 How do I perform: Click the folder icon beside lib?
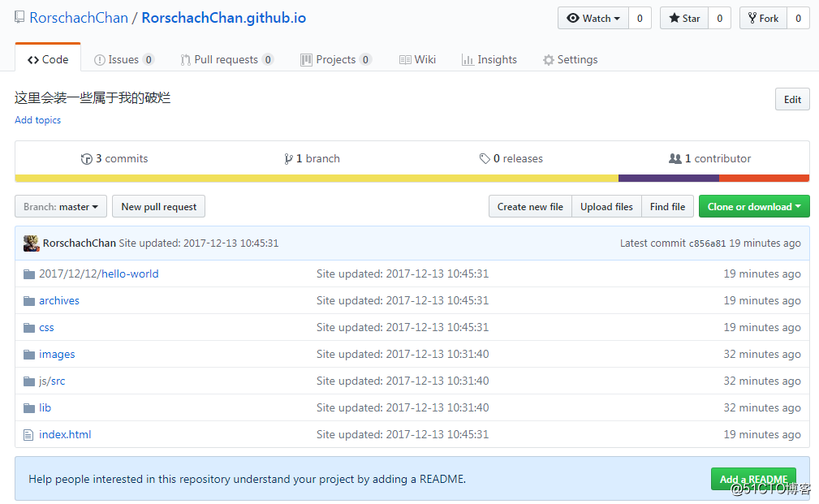[29, 408]
